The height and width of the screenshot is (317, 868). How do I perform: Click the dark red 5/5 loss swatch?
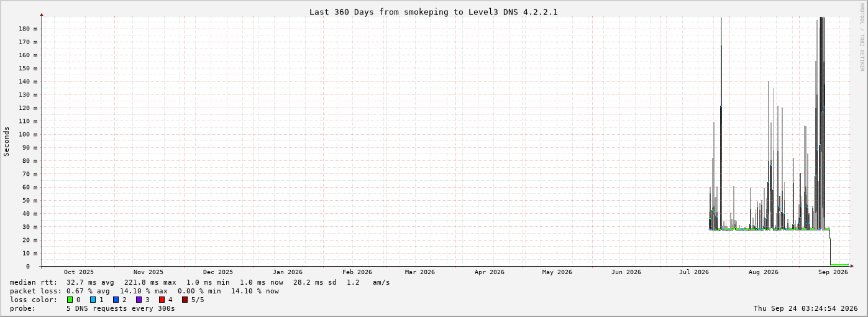(x=185, y=300)
